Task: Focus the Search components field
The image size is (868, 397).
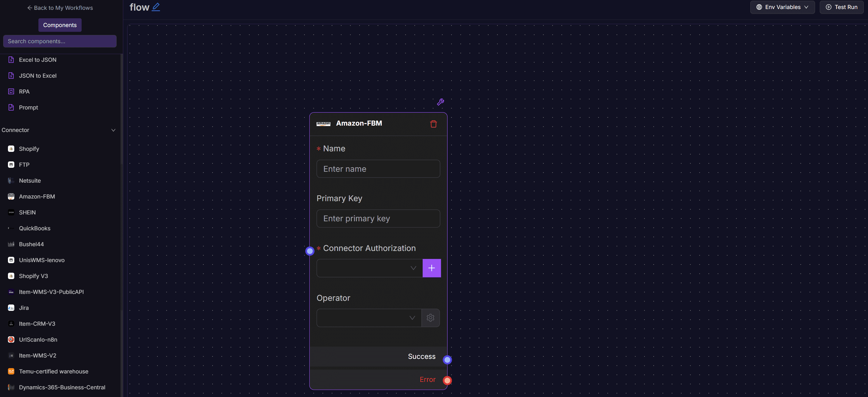Action: 60,41
